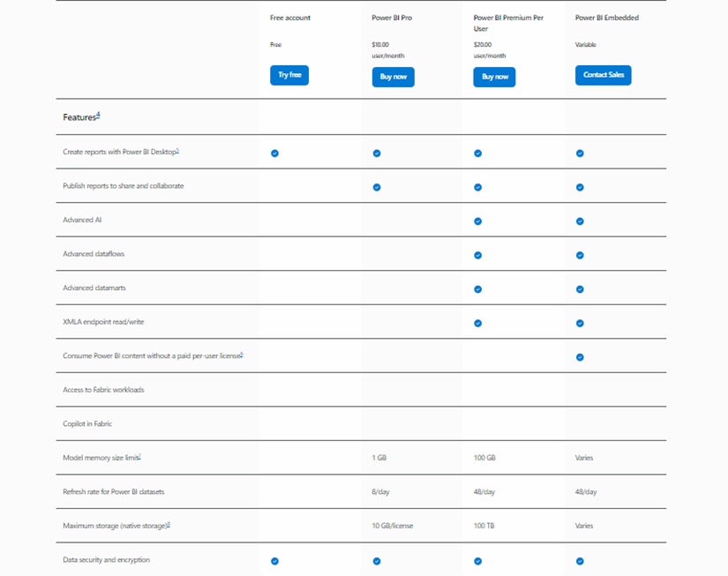728x576 pixels.
Task: Open footnote link after Maximum storage
Action: [169, 524]
